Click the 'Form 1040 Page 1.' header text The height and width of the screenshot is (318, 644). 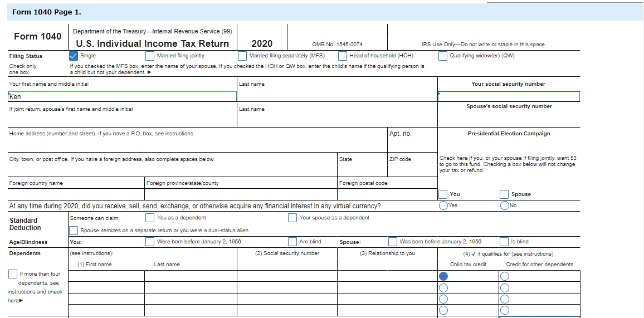pos(47,12)
